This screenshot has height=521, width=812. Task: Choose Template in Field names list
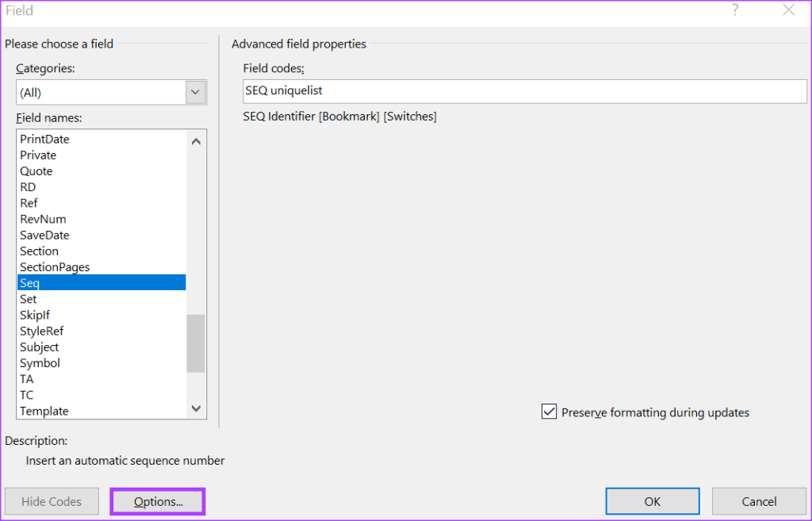click(44, 411)
